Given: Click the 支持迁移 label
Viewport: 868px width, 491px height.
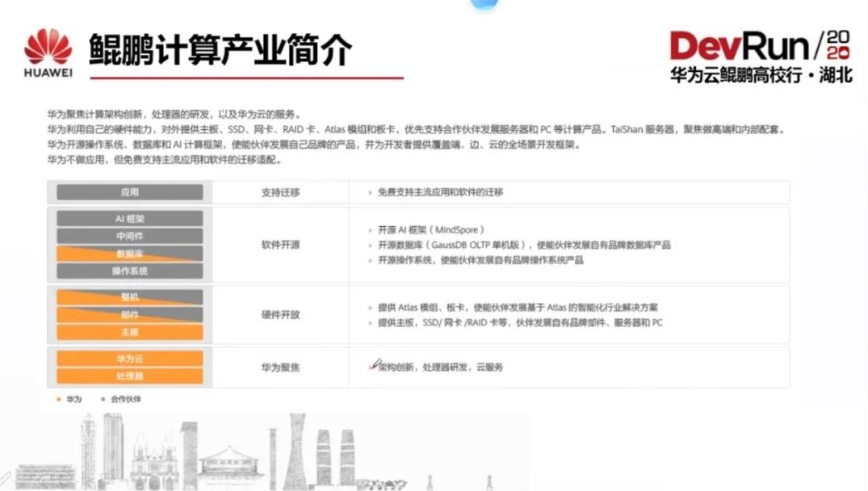Looking at the screenshot, I should [x=281, y=193].
